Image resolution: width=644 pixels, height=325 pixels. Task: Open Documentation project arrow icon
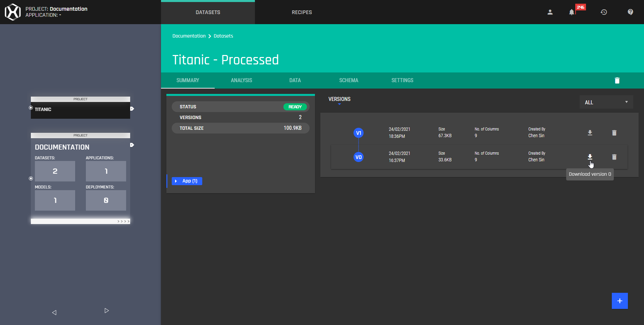[132, 145]
